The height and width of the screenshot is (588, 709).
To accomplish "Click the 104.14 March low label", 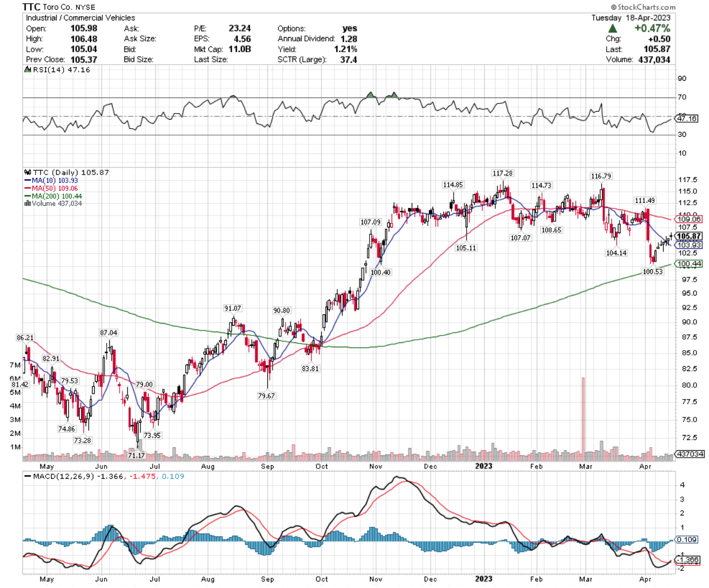I will click(616, 253).
